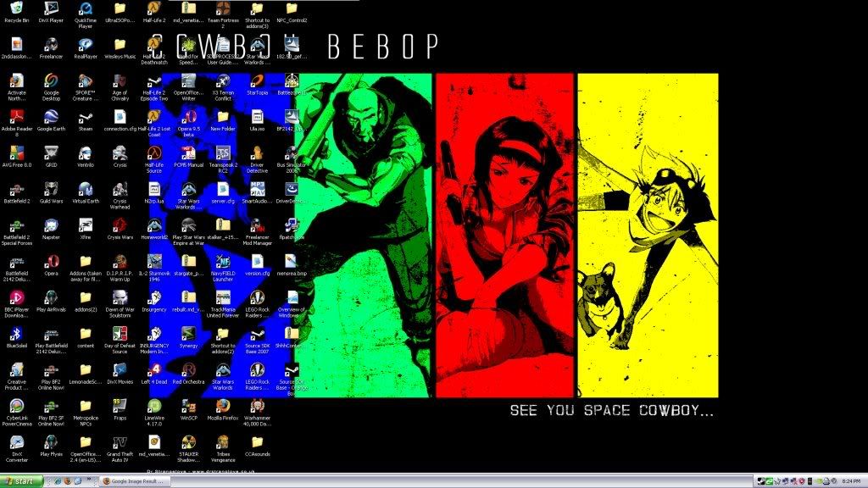
Task: Open the Crysis Wars shortcut
Action: (x=120, y=229)
